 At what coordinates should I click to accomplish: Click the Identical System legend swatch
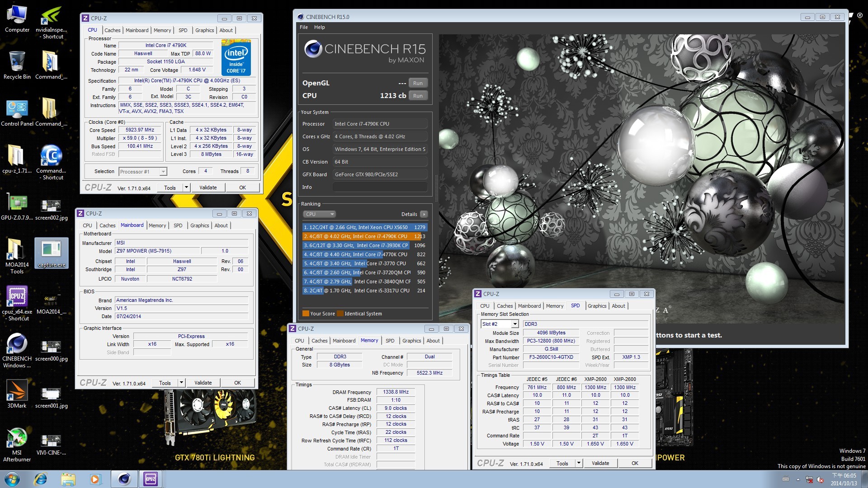(340, 314)
